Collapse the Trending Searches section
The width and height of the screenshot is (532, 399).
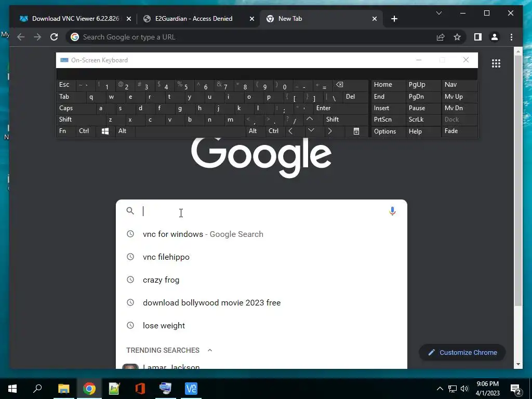[210, 350]
